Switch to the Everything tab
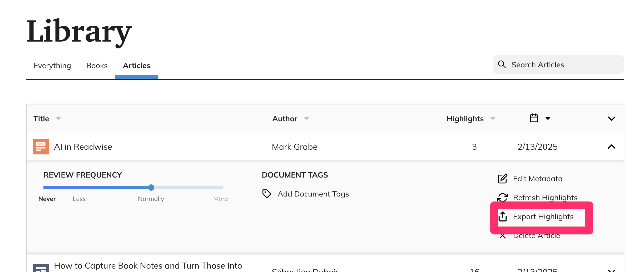This screenshot has height=272, width=644. click(52, 66)
